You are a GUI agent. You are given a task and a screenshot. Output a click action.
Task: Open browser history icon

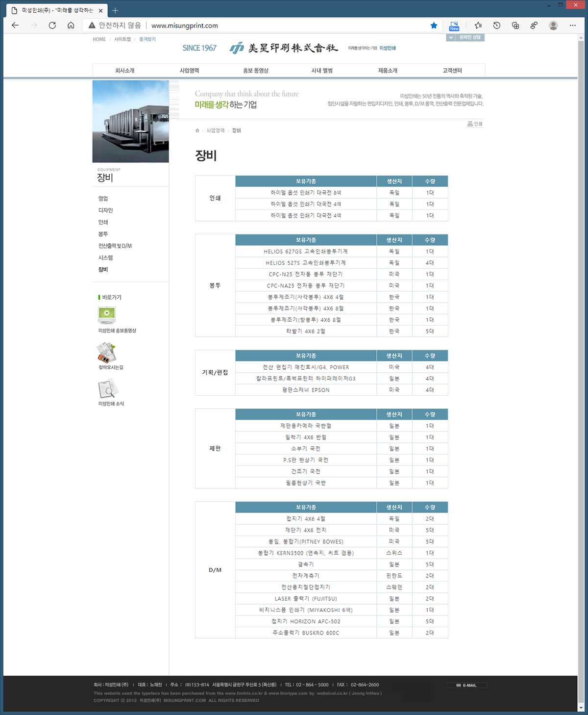click(496, 26)
